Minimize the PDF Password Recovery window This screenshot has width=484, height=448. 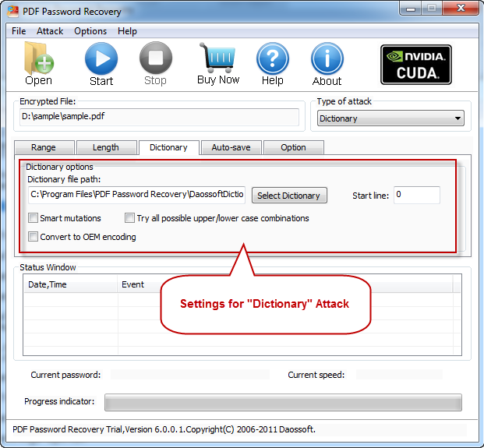point(411,9)
